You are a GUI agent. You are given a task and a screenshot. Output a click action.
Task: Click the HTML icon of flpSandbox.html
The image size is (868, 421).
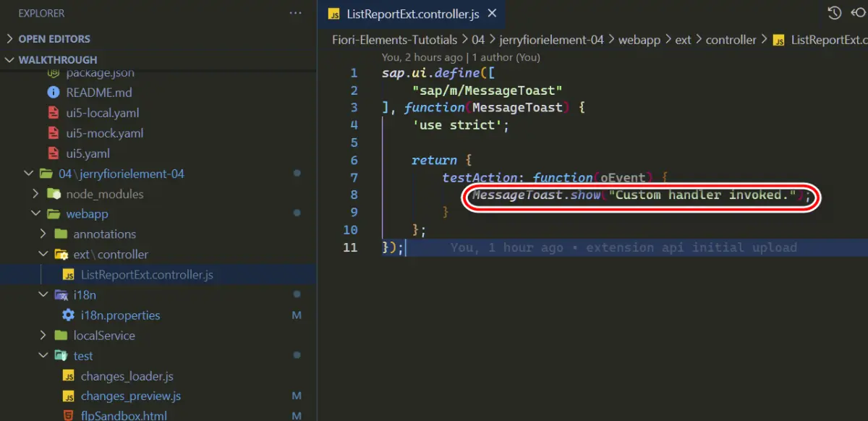pyautogui.click(x=68, y=416)
